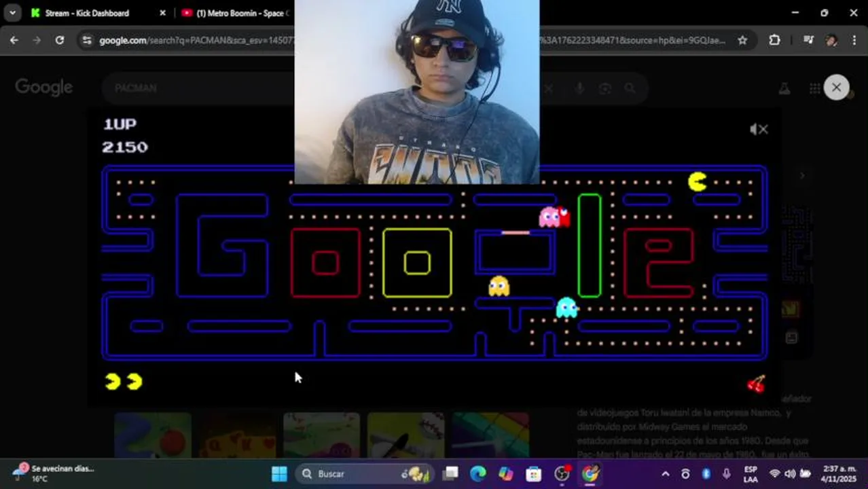Open the system volume control
Image resolution: width=868 pixels, height=489 pixels.
point(790,473)
